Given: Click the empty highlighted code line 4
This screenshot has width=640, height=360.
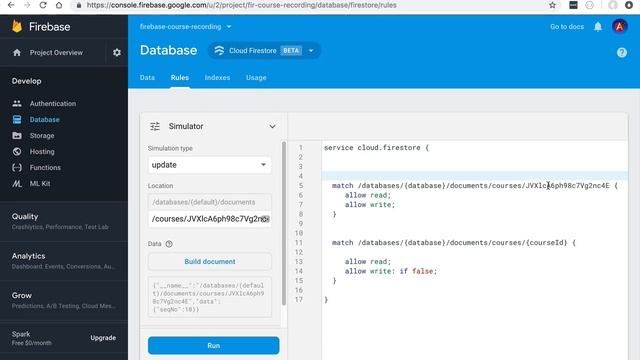Looking at the screenshot, I should [475, 176].
